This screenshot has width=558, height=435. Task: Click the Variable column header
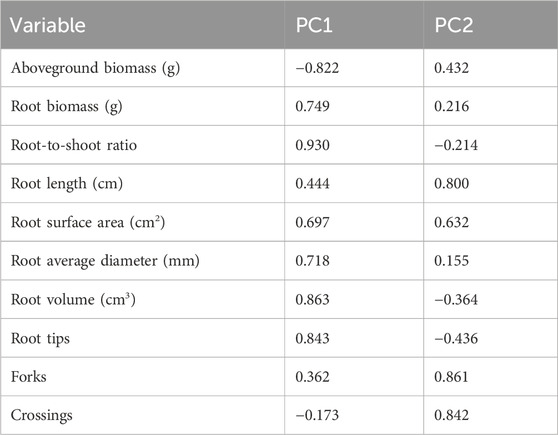[48, 25]
